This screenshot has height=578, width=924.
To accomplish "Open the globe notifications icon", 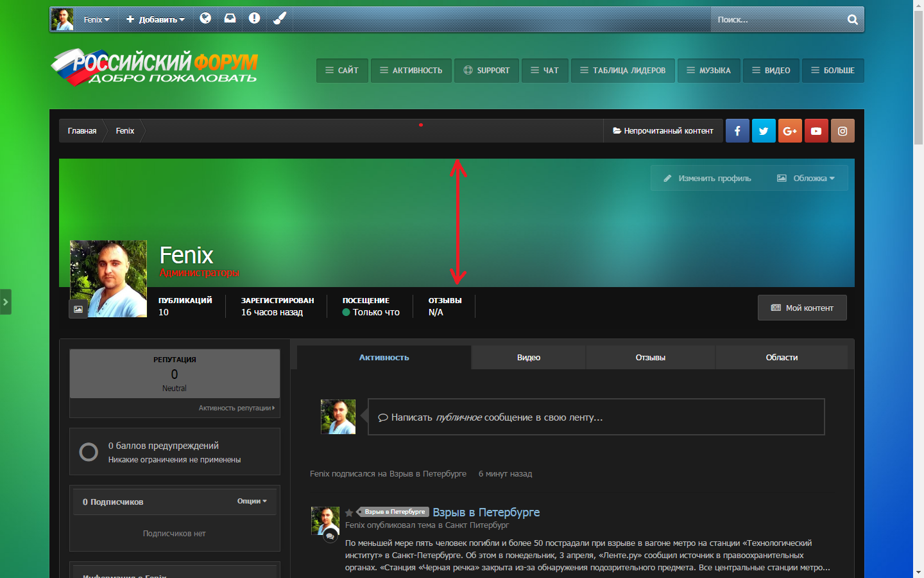I will (205, 19).
